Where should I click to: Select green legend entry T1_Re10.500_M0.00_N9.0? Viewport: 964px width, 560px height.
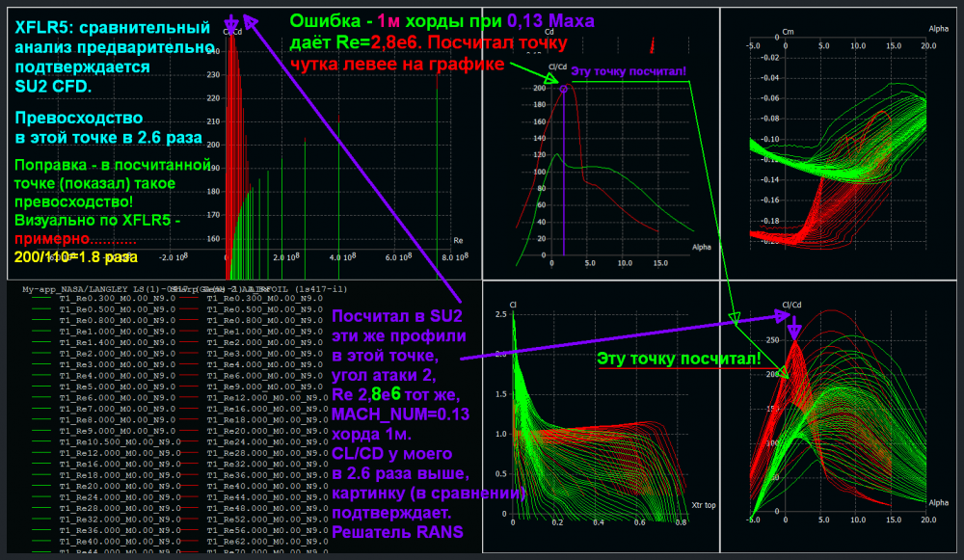click(x=120, y=442)
